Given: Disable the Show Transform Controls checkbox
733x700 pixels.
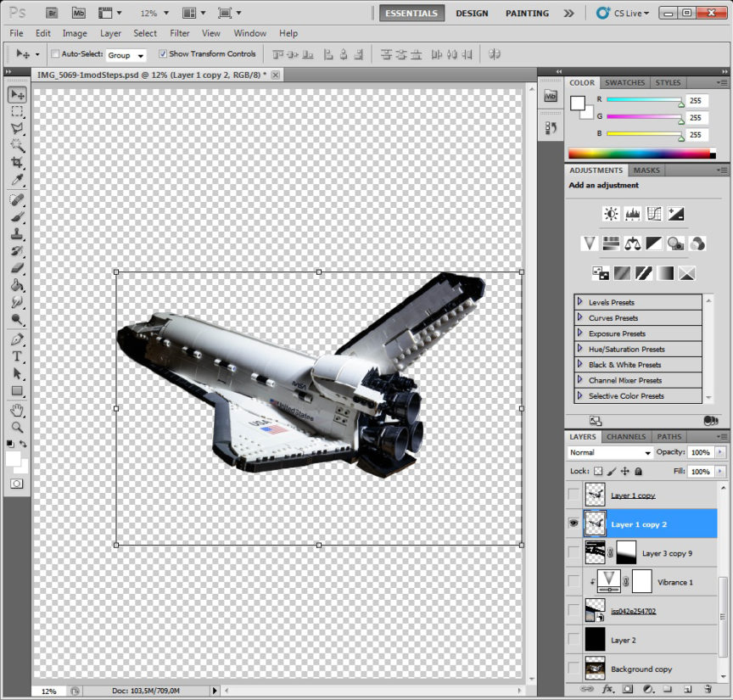Looking at the screenshot, I should point(164,54).
